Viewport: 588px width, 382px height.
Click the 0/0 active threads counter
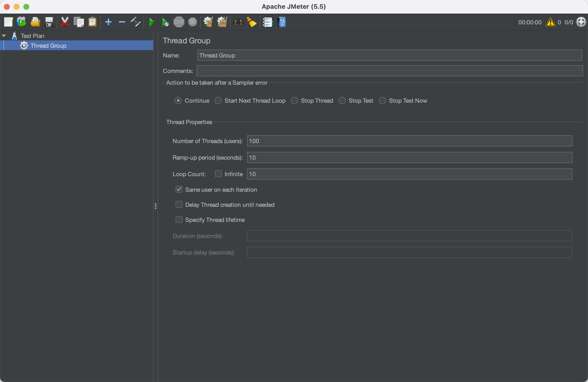coord(569,22)
